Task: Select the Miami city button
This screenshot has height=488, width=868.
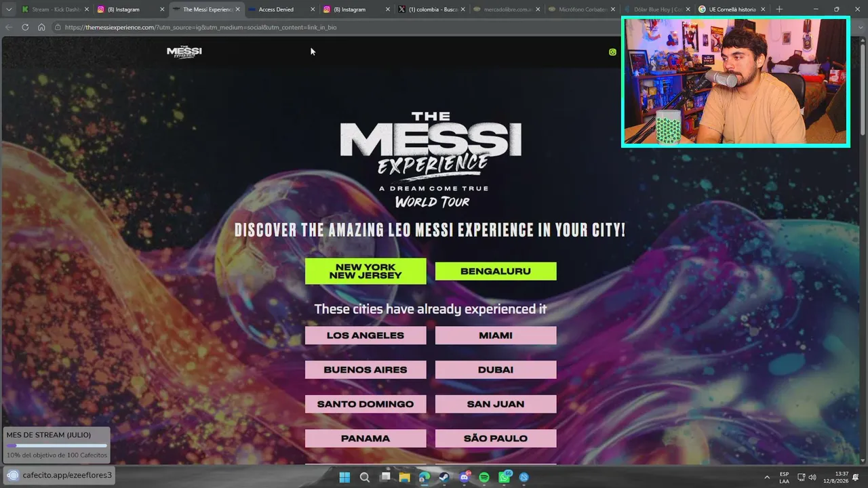Action: pos(496,335)
